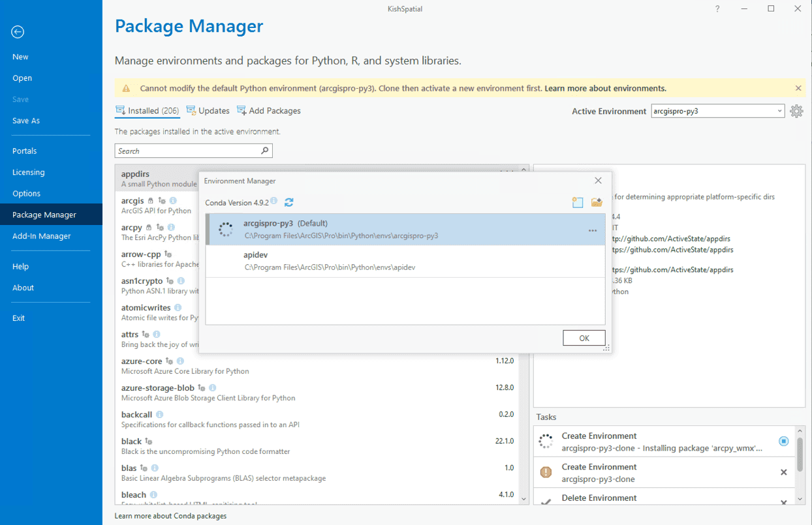812x525 pixels.
Task: Refresh the conda environment list
Action: [x=289, y=202]
